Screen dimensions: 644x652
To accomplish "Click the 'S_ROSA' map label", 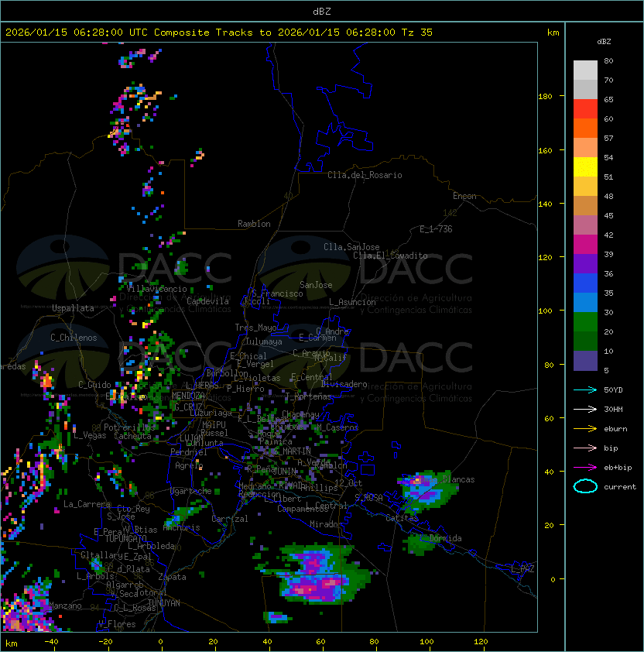I will point(368,498).
